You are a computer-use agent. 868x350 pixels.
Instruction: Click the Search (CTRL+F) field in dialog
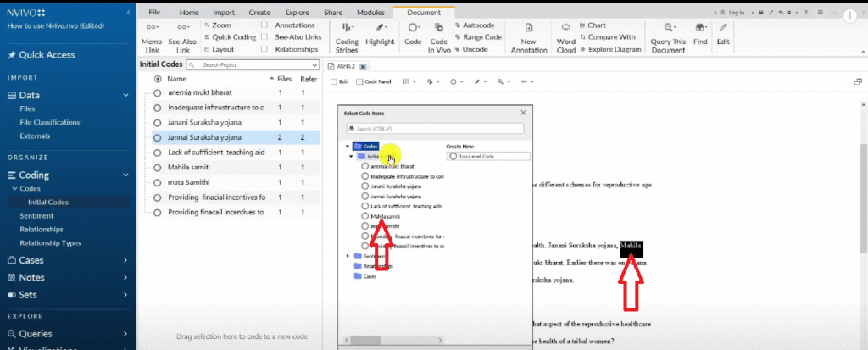pos(435,129)
